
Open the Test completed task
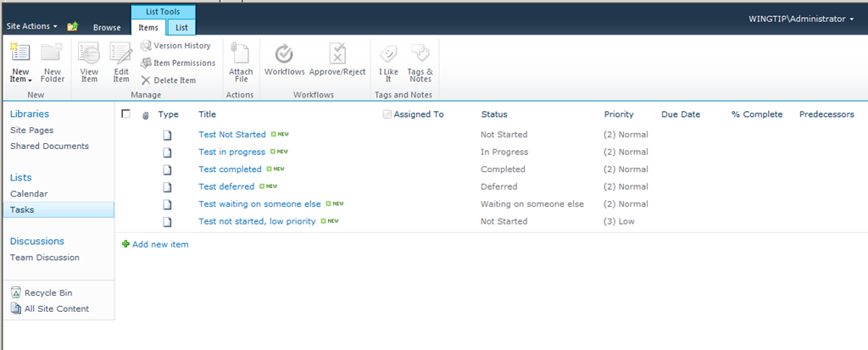[231, 169]
